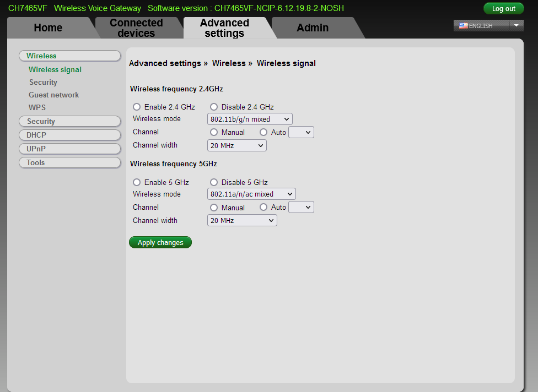Screen dimensions: 538x392
Task: Click the 'Wireless Voice Gateway' header text
Action: click(x=98, y=8)
